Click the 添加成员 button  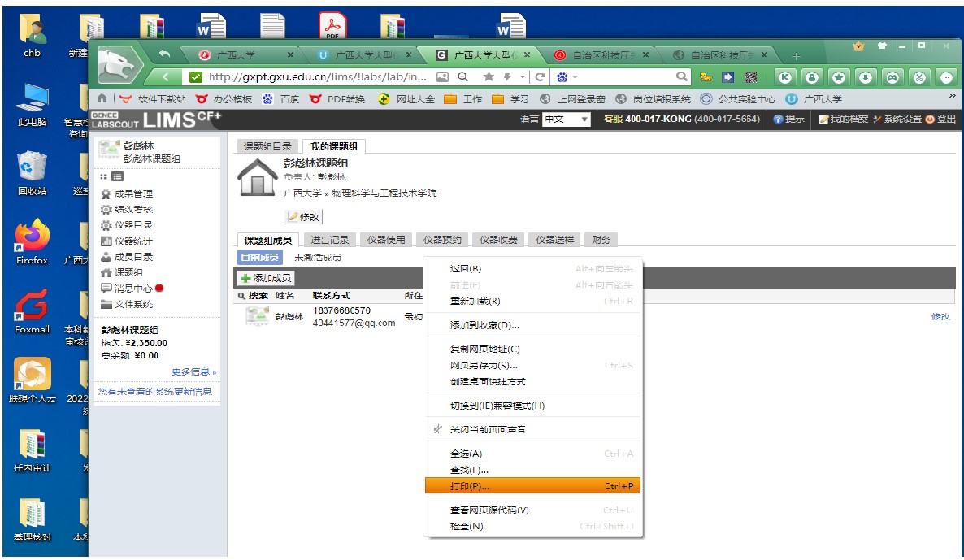pyautogui.click(x=266, y=278)
